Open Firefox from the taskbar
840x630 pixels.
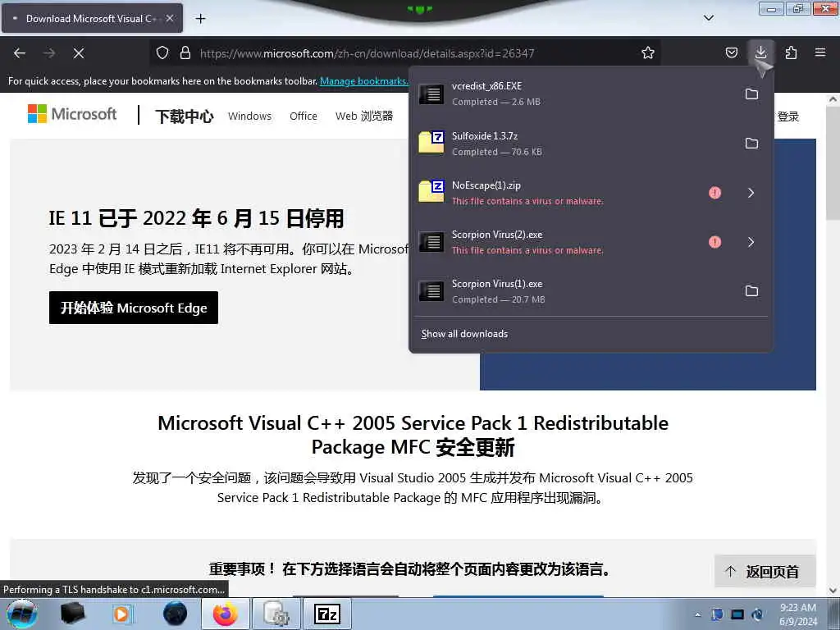[226, 614]
